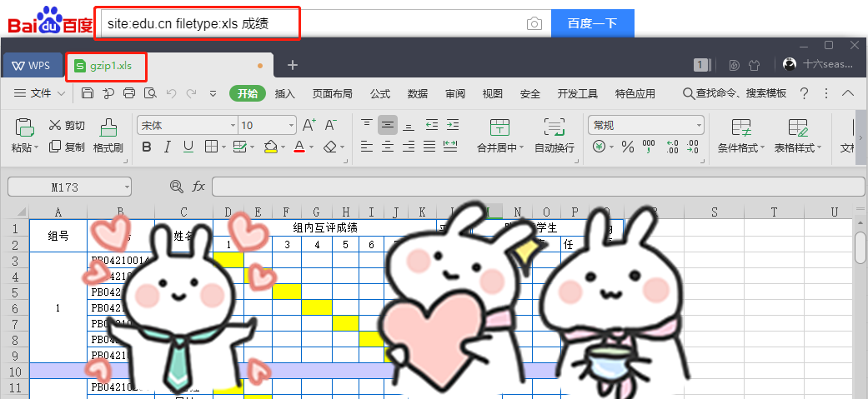Open the font size dropdown showing 10
The height and width of the screenshot is (399, 868).
click(291, 126)
